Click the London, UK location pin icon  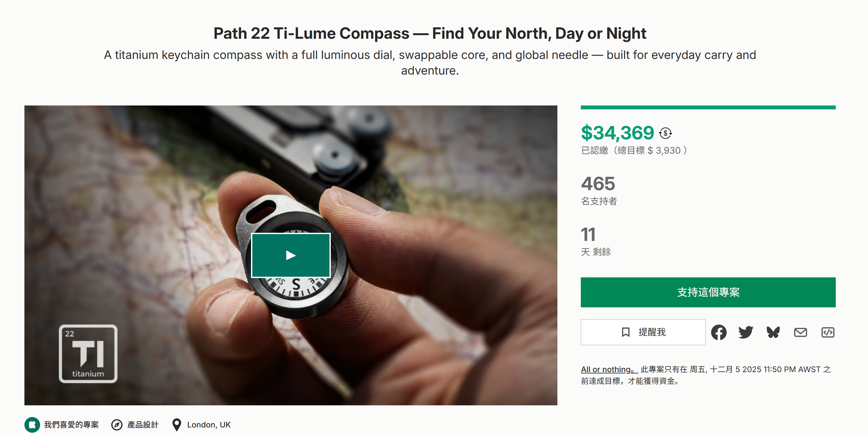176,425
